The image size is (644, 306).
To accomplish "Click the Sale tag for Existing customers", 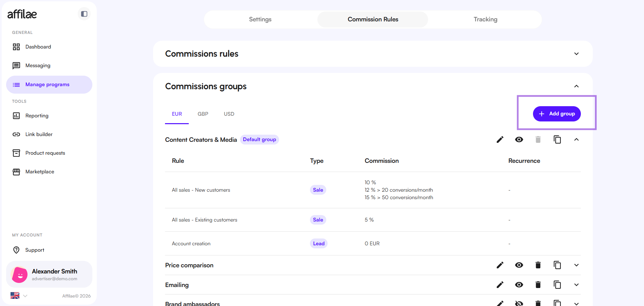I will 318,220.
